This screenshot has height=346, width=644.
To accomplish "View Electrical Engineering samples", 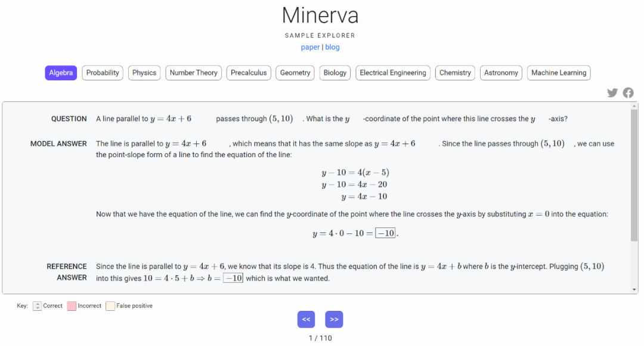I will [x=393, y=73].
